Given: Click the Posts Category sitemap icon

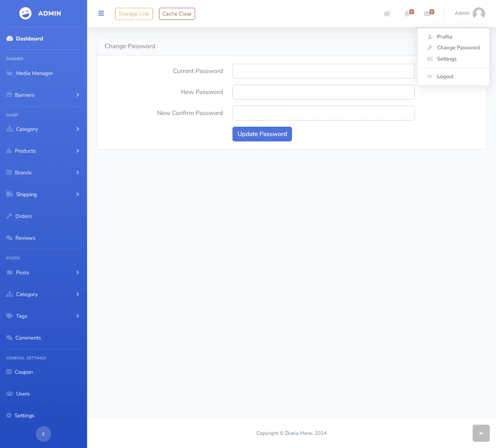Looking at the screenshot, I should (10, 294).
